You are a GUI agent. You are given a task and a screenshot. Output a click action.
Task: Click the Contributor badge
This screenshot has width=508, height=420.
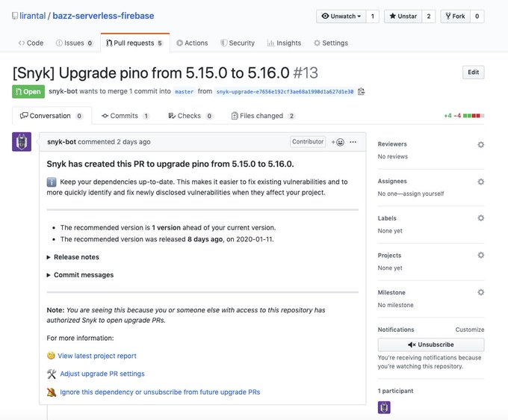point(308,142)
